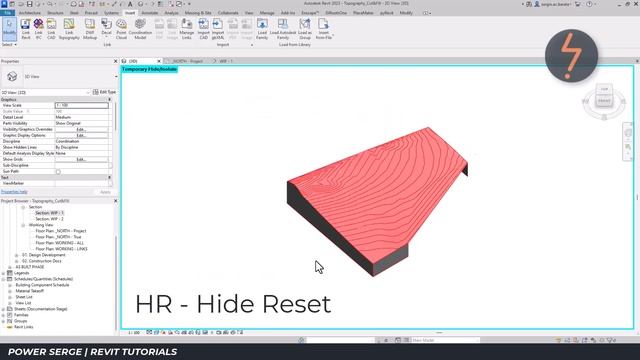
Task: Expand 02. Construction Docs node
Action: coord(17,261)
